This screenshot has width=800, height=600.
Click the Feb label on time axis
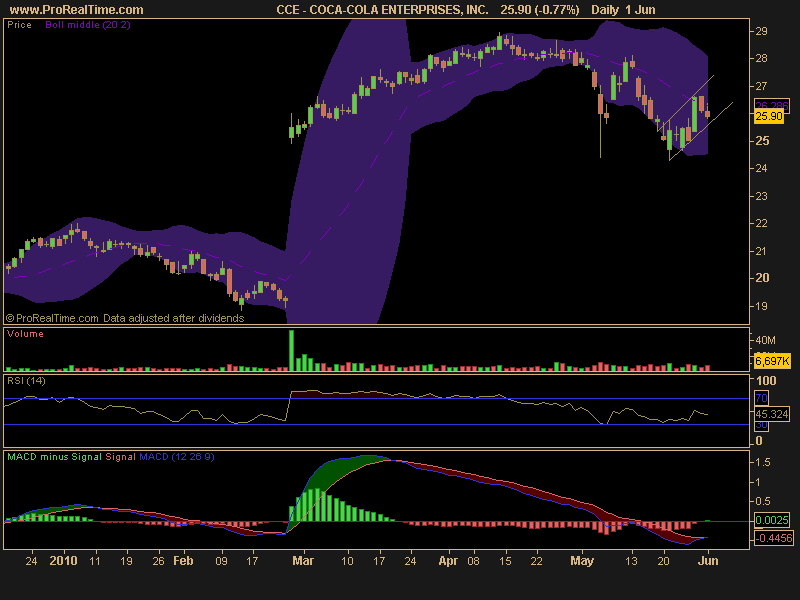coord(183,561)
